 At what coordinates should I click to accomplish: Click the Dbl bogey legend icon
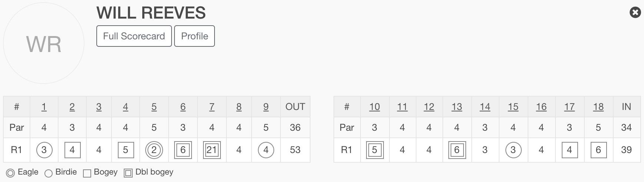[x=128, y=173]
